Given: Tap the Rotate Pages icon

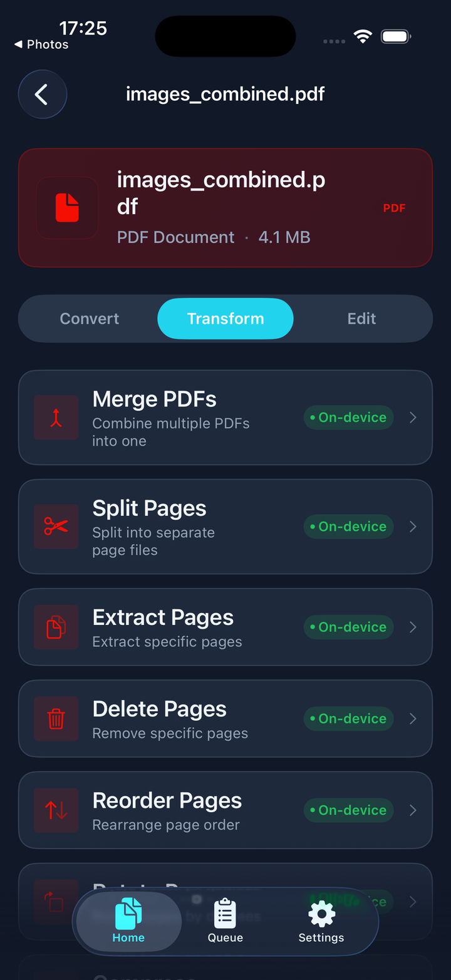Looking at the screenshot, I should (x=54, y=902).
